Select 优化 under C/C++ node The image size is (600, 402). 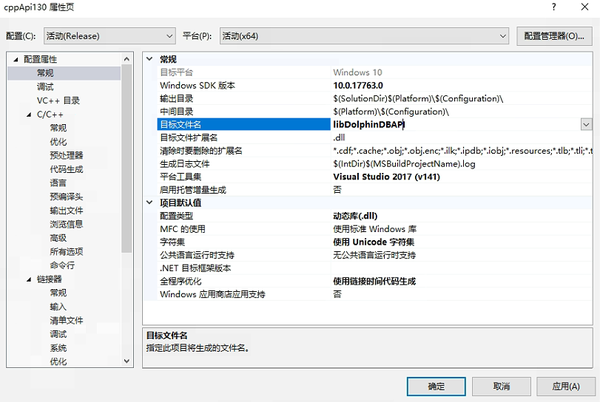(58, 142)
